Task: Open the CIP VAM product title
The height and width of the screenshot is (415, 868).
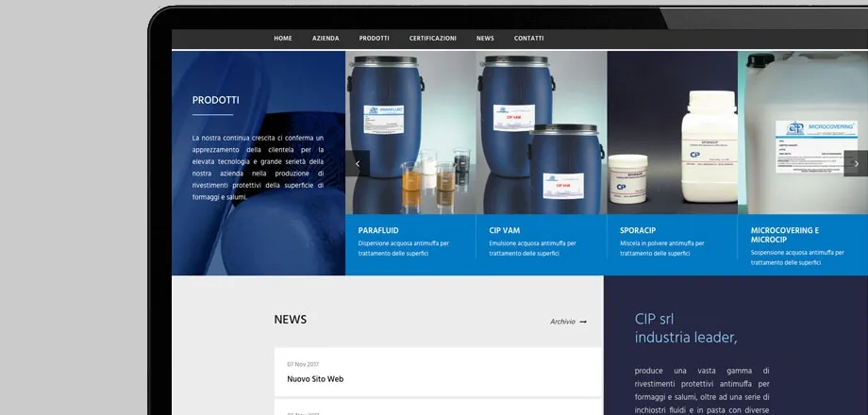Action: coord(505,230)
